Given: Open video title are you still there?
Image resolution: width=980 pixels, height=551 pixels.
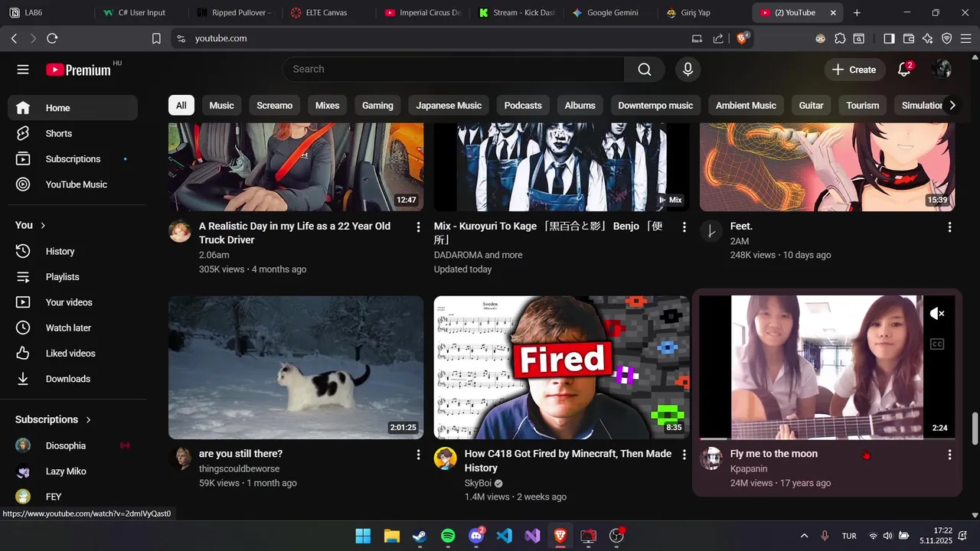Looking at the screenshot, I should pos(240,454).
